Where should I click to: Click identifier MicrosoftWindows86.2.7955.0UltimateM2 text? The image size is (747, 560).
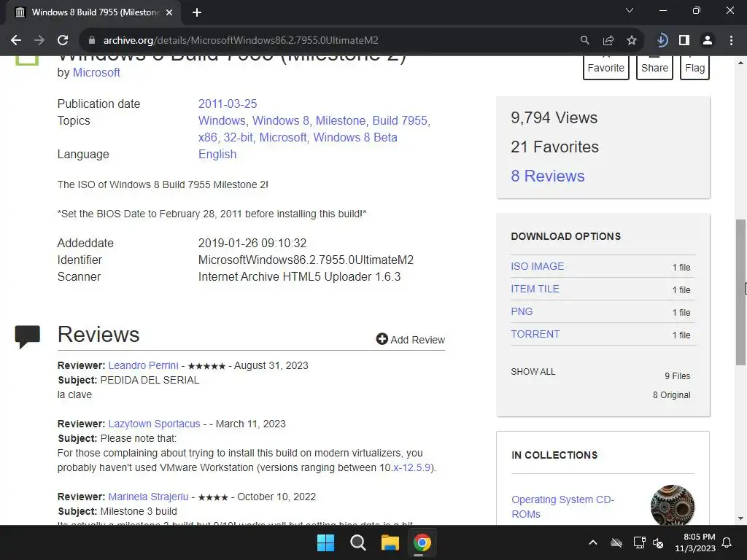(306, 260)
